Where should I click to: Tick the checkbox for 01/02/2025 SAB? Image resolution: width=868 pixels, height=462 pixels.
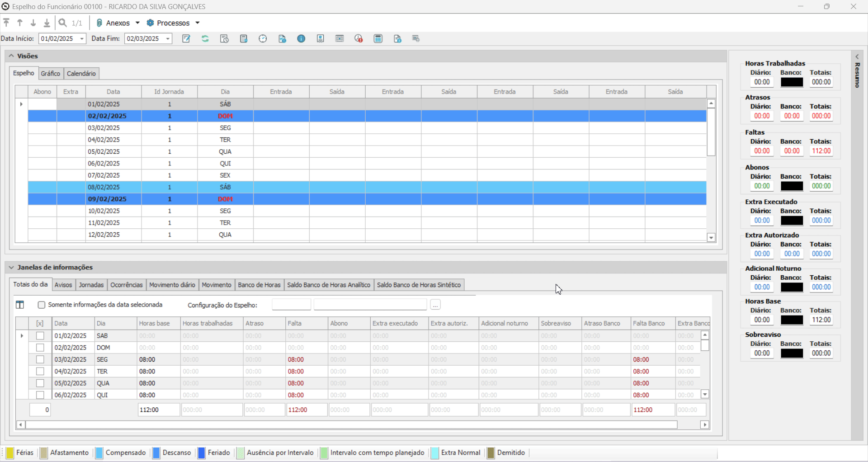click(40, 336)
